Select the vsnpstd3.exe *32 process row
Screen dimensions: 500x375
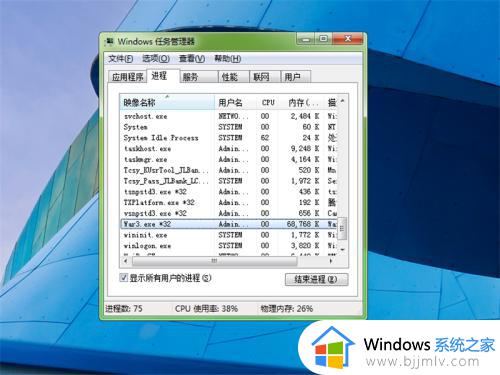229,213
